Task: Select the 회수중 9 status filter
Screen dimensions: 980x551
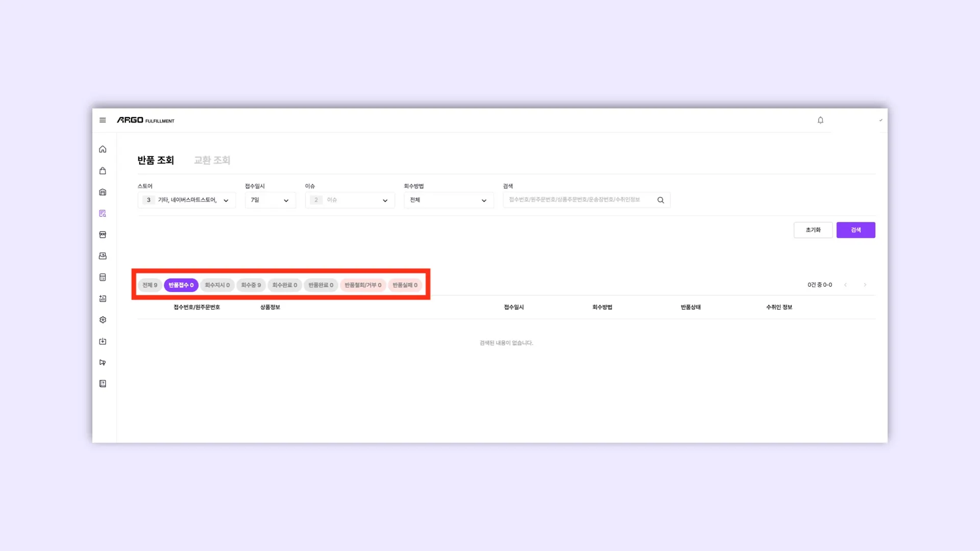Action: pyautogui.click(x=251, y=285)
